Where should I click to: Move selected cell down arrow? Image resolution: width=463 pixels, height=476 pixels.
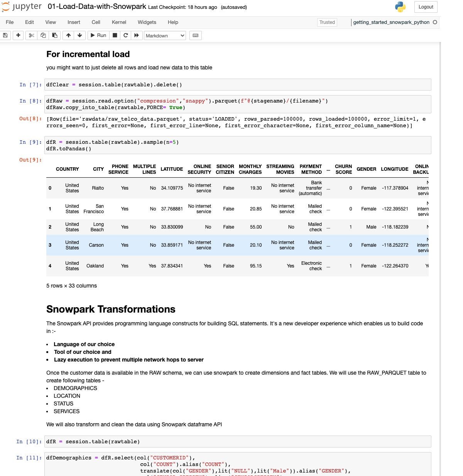click(x=79, y=35)
